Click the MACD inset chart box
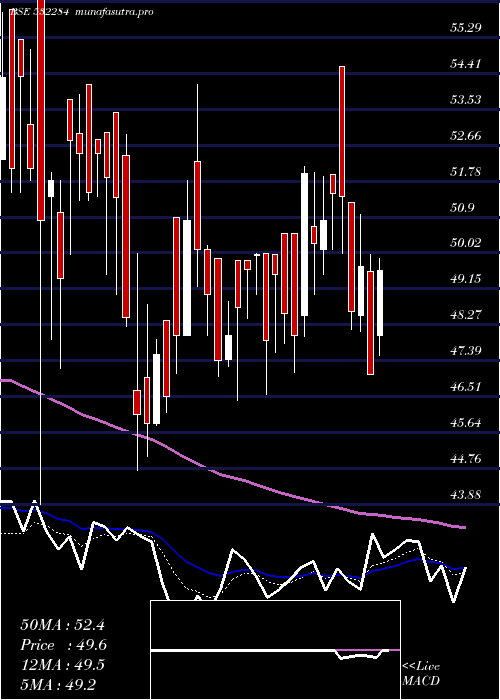 275,650
